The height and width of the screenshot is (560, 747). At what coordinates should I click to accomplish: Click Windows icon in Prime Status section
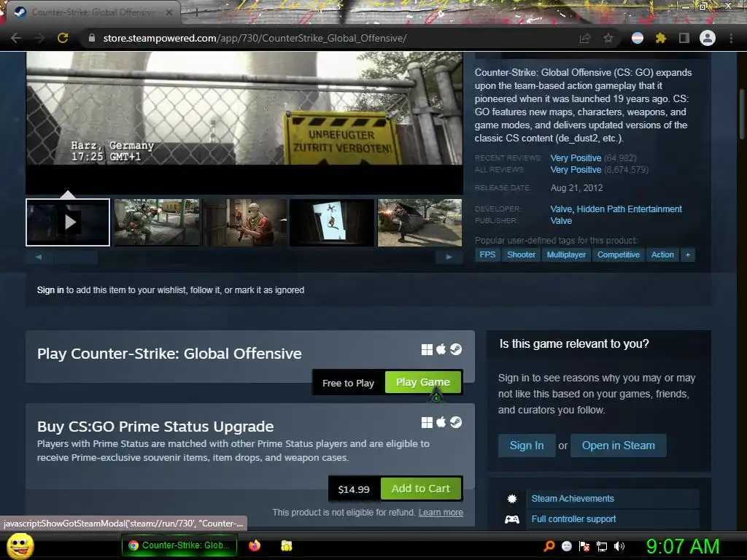(x=427, y=422)
